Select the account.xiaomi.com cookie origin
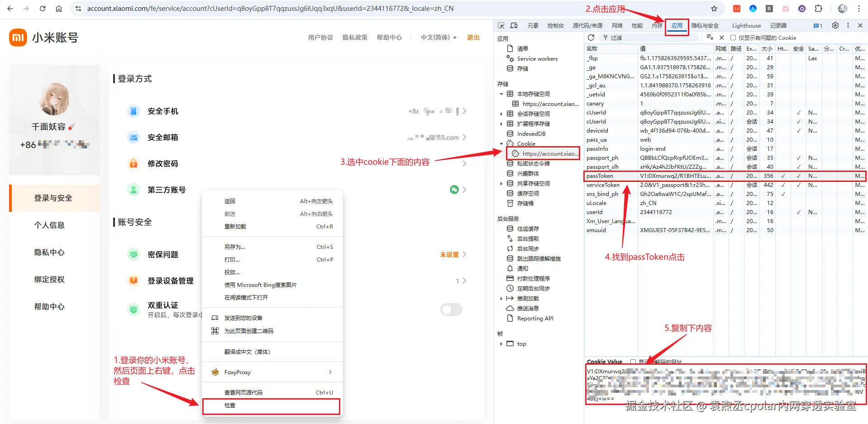The height and width of the screenshot is (424, 868). (545, 154)
